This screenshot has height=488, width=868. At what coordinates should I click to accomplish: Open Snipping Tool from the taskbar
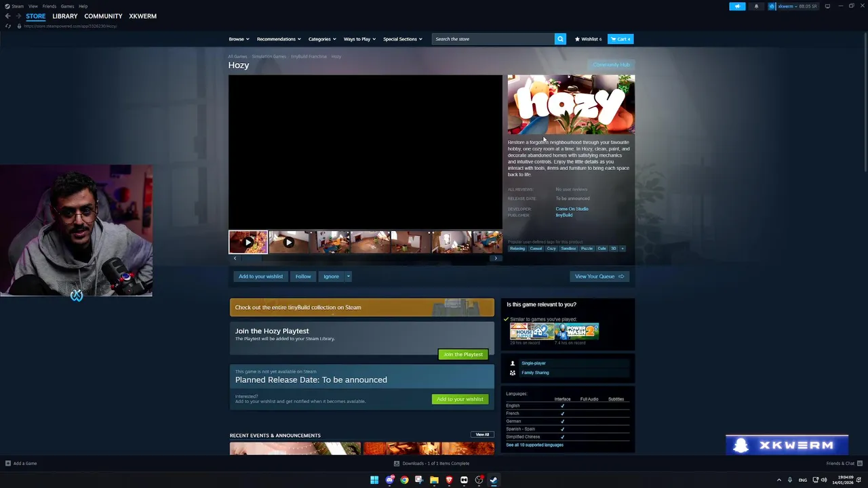click(x=419, y=480)
